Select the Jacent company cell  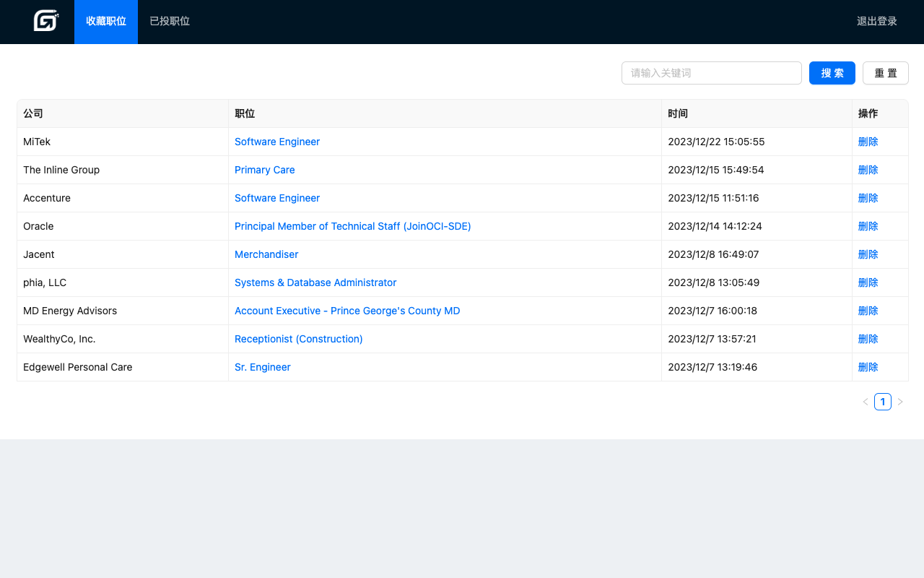[x=123, y=254]
